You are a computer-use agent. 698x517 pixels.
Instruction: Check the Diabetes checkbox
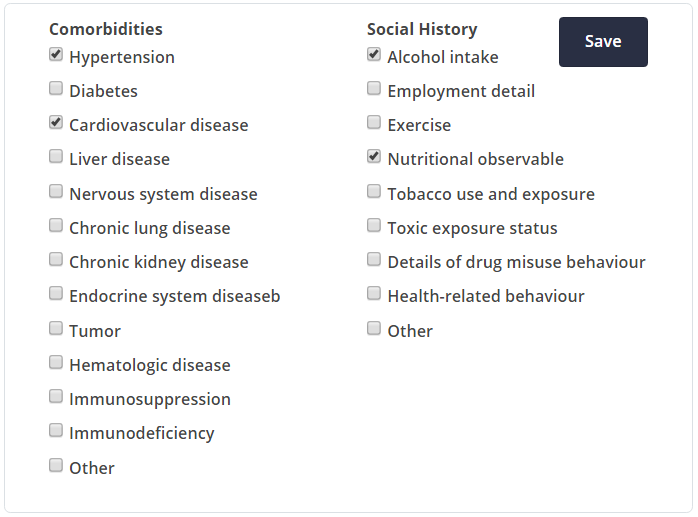[x=56, y=89]
